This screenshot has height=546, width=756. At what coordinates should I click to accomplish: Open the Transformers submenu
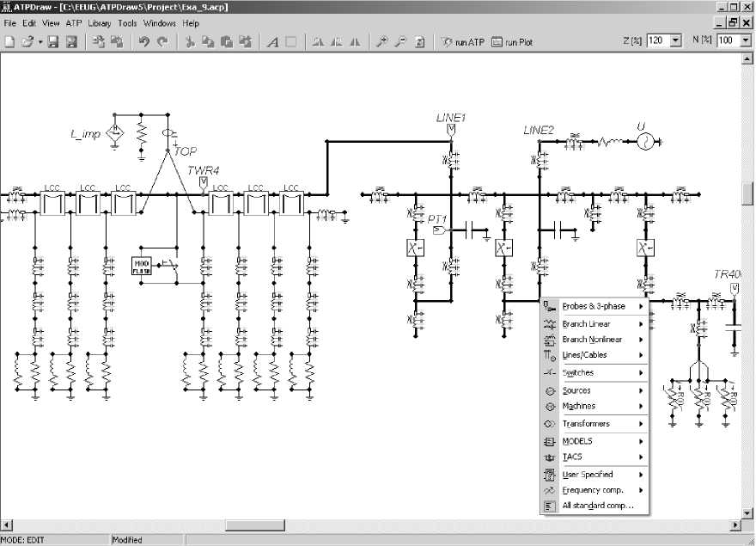586,424
